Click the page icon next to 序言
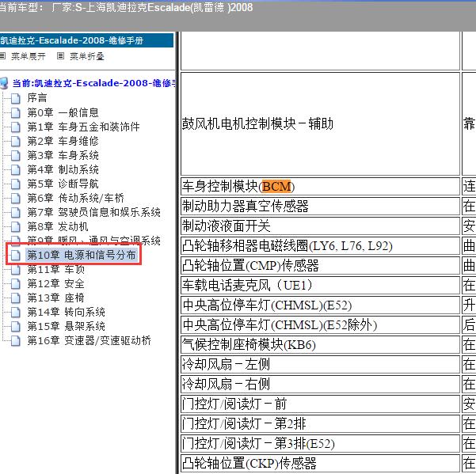The image size is (476, 474). point(16,98)
